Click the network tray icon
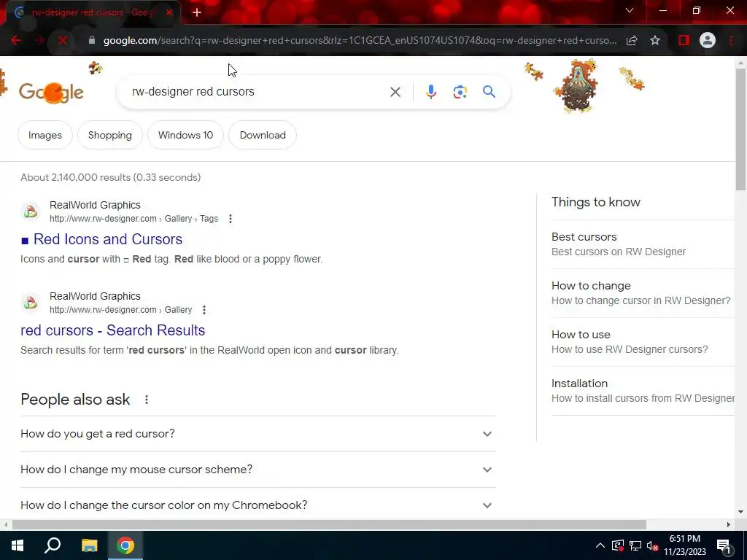This screenshot has height=560, width=747. 635,546
